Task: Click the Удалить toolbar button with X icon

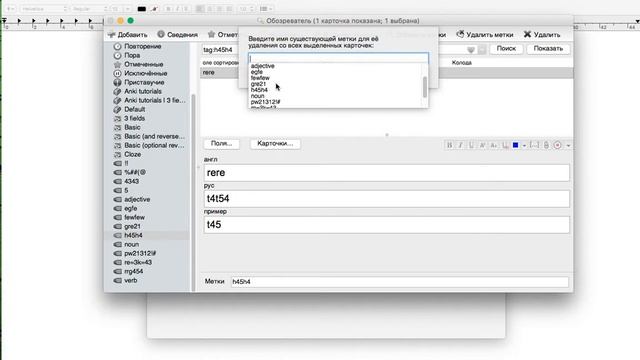Action: (542, 35)
